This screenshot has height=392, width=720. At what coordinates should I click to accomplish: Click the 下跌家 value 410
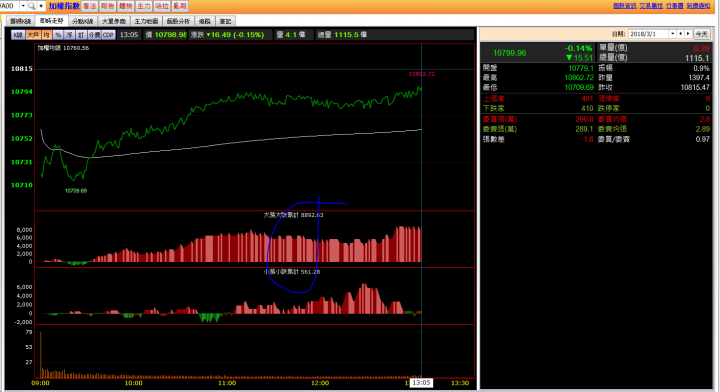pyautogui.click(x=587, y=109)
